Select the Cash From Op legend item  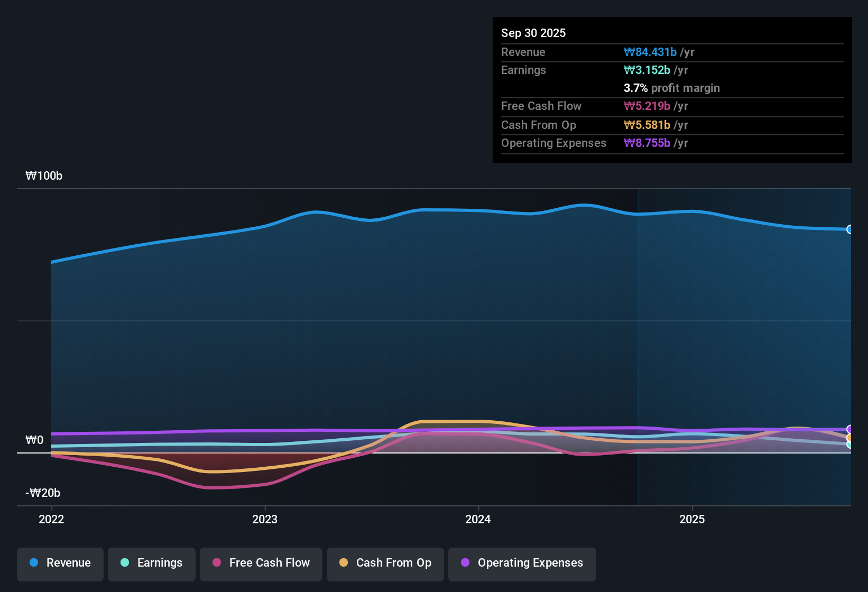pos(385,563)
